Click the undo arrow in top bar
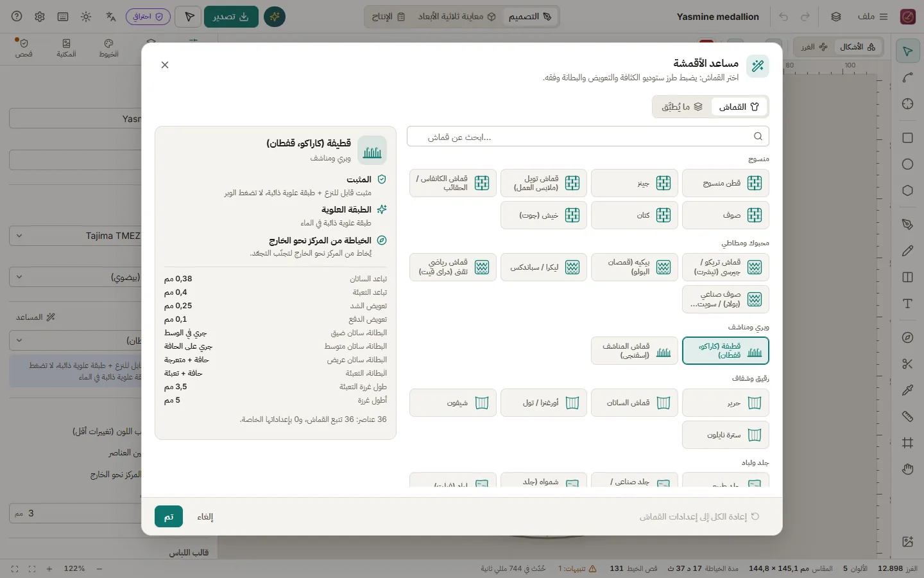The height and width of the screenshot is (578, 924). click(x=783, y=17)
